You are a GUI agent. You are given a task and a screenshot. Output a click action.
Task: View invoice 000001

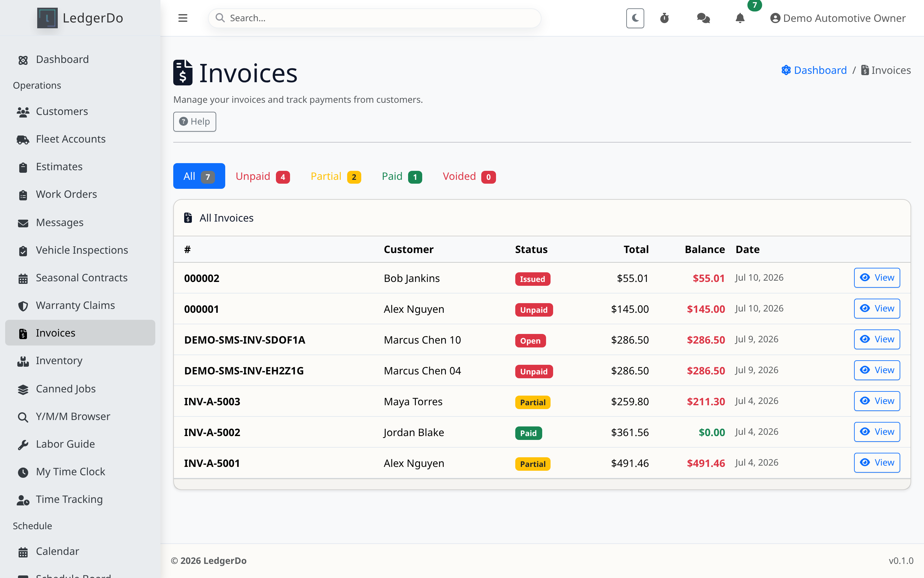(877, 309)
